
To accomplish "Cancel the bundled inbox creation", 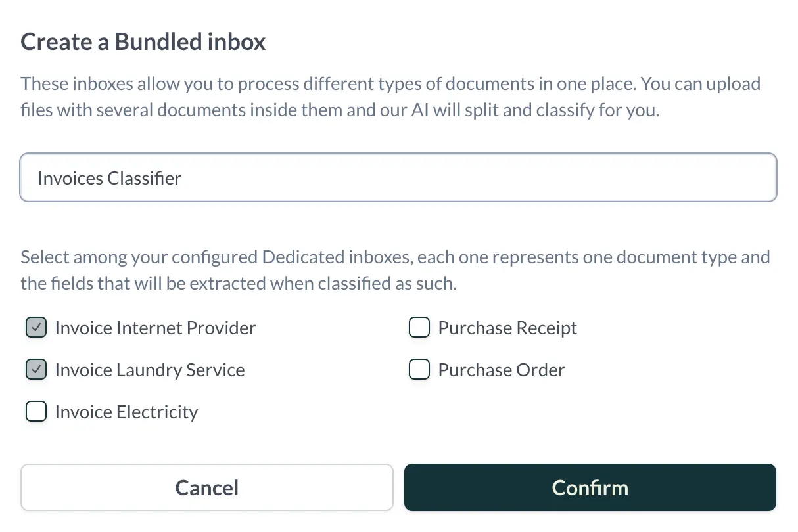I will click(x=206, y=487).
